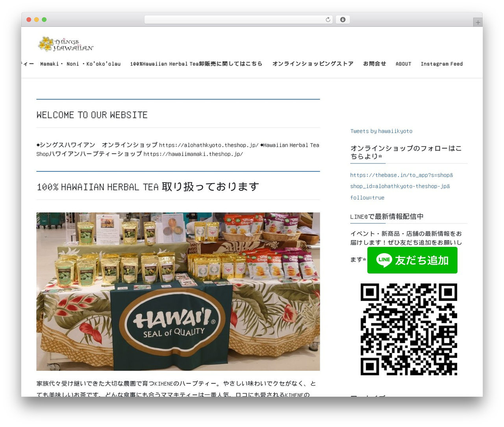Click the green LINE 友だち追加 button
The image size is (504, 427).
click(x=412, y=260)
